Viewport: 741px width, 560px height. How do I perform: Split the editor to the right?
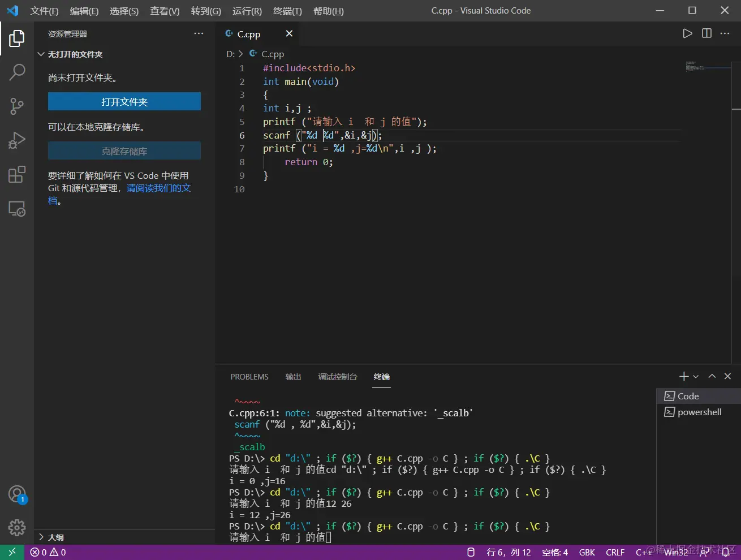coord(706,33)
